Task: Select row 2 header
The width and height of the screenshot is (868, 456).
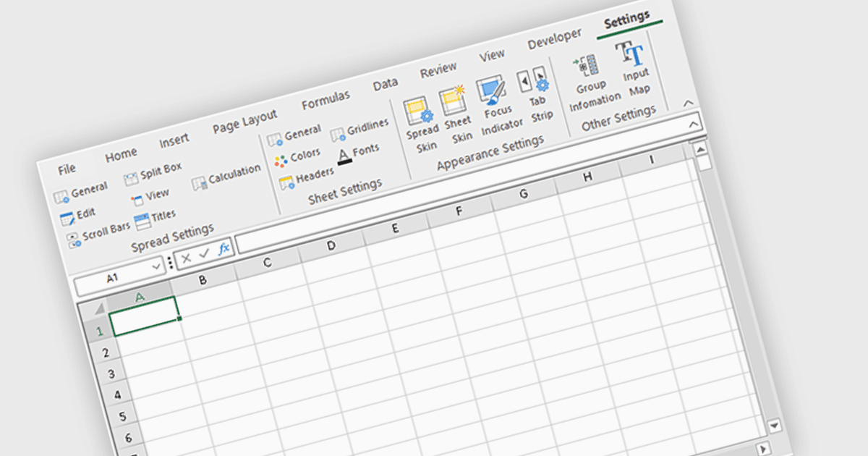Action: pyautogui.click(x=105, y=352)
